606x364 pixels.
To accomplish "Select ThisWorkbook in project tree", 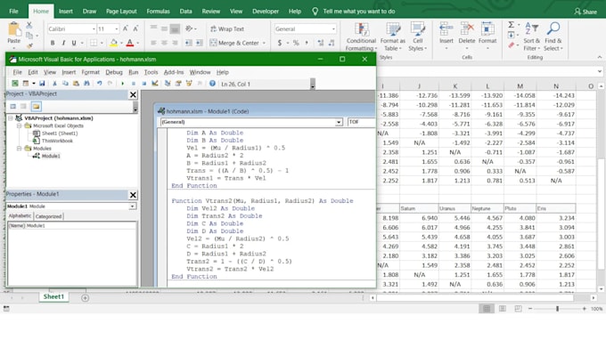I will (x=57, y=141).
